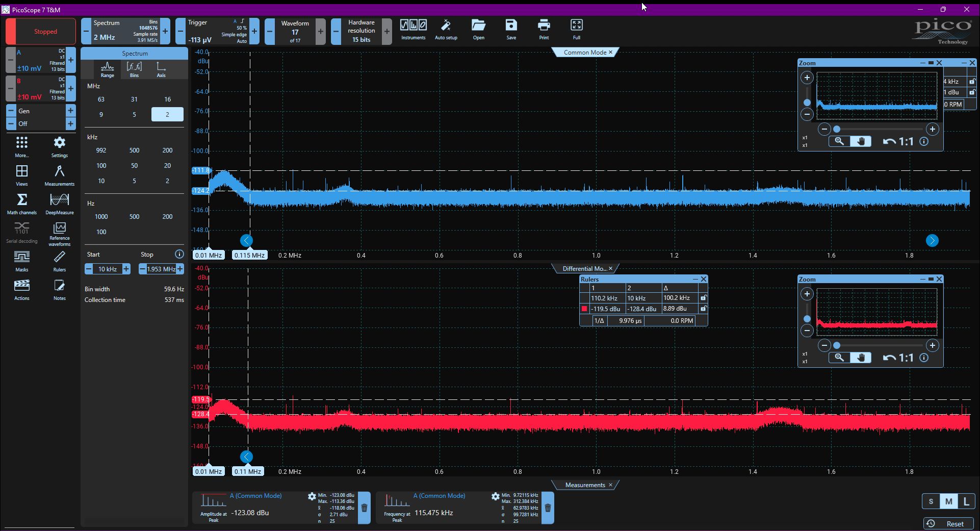The height and width of the screenshot is (531, 980).
Task: Open the DeepMeasure tool
Action: tap(60, 204)
